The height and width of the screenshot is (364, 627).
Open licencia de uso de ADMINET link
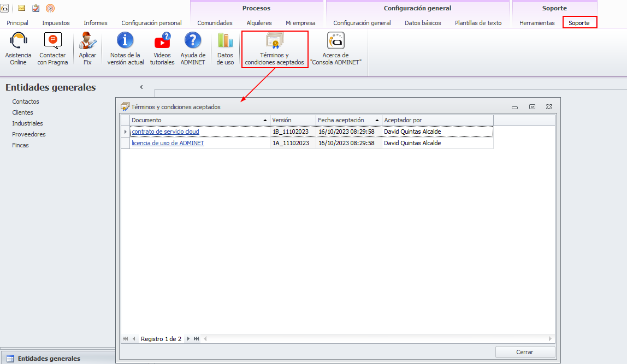pos(168,143)
